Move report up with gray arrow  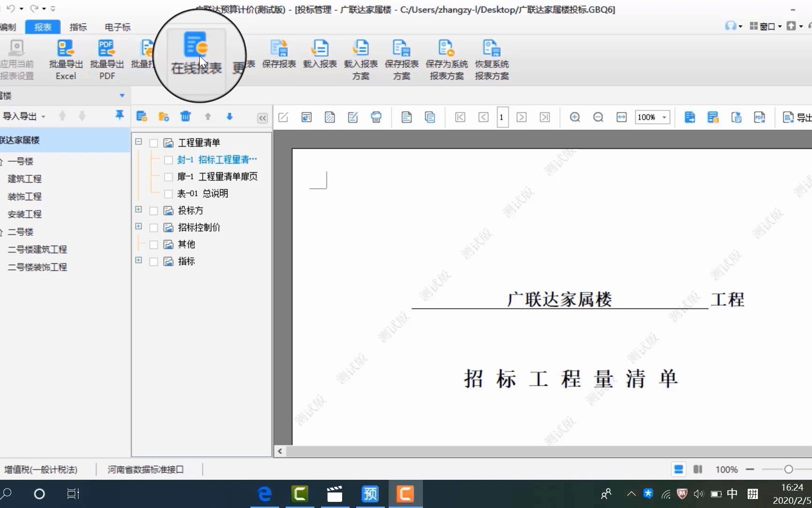(208, 117)
